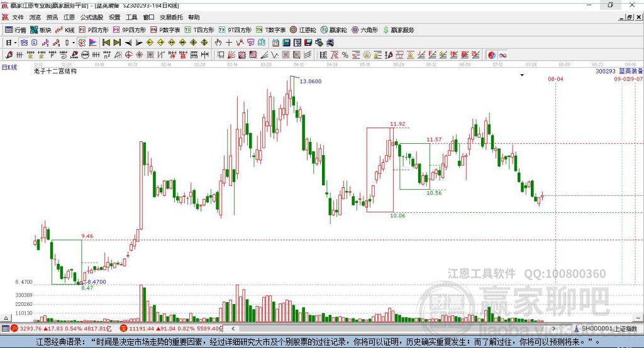644x348 pixels.
Task: Click the horizontal scrollbar right arrow
Action: point(553,329)
